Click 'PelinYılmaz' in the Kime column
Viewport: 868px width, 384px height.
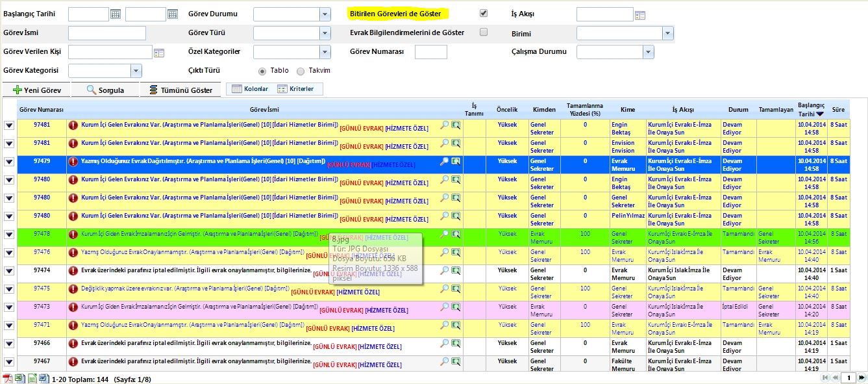(x=628, y=216)
